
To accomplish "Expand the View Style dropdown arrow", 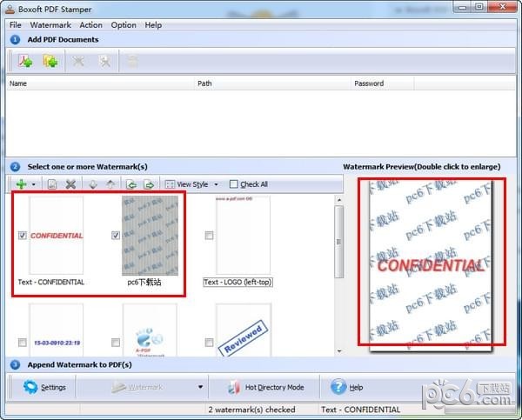I will click(x=216, y=184).
